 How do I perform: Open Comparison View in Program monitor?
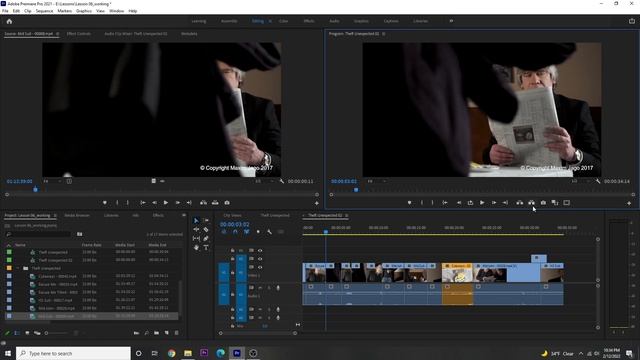pyautogui.click(x=555, y=202)
